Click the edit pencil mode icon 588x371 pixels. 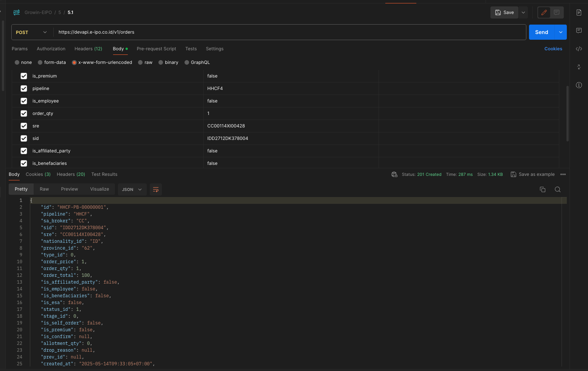click(x=544, y=12)
